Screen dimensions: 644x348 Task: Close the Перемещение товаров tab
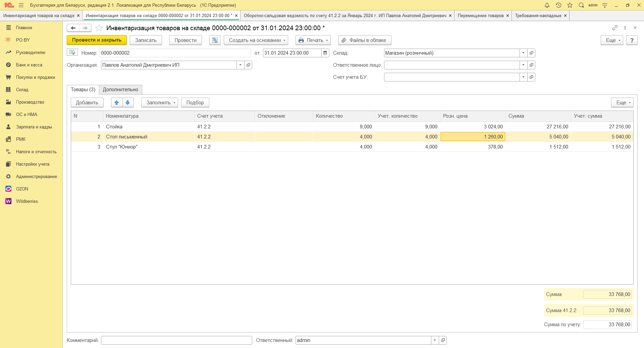[x=507, y=16]
